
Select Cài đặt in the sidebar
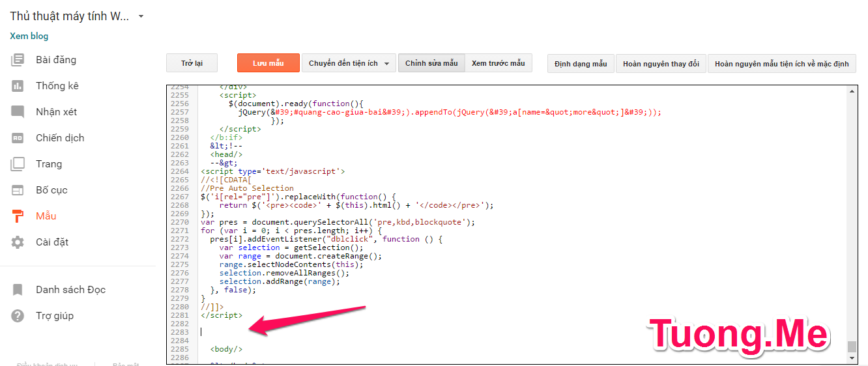tap(52, 242)
